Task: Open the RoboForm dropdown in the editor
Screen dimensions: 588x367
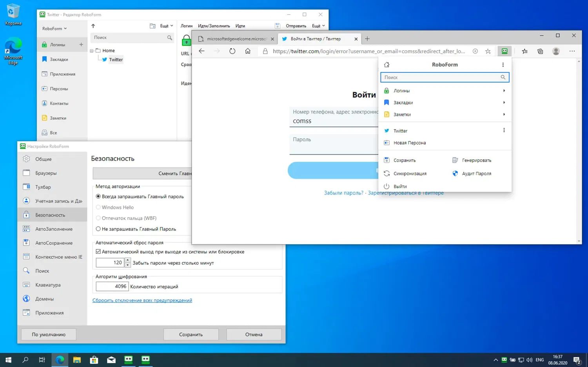Action: 54,29
